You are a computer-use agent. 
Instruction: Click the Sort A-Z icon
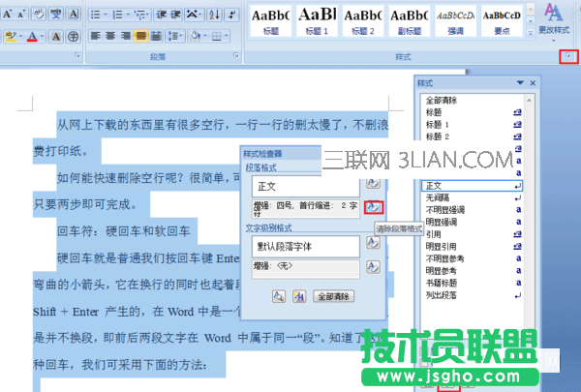215,15
